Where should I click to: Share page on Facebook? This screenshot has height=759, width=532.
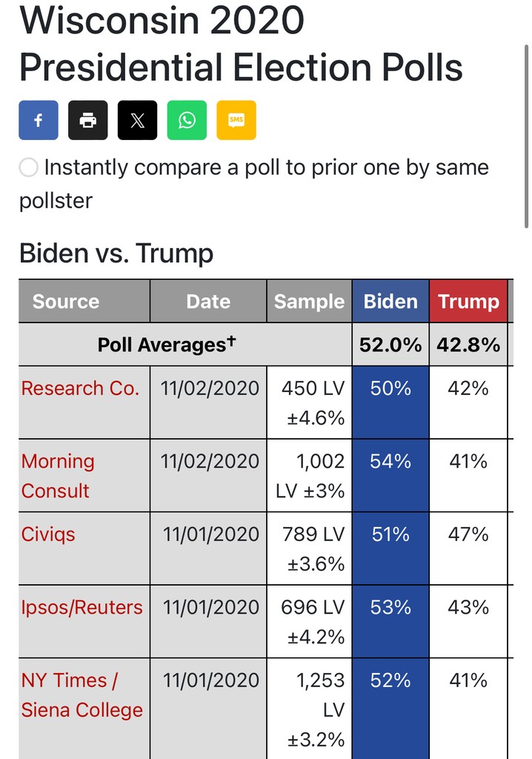click(x=39, y=120)
